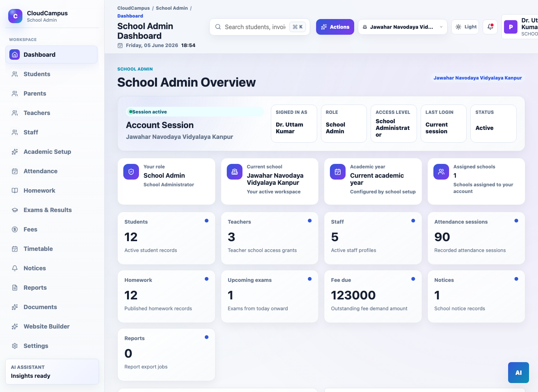Go to Attendance in the sidebar

click(x=52, y=171)
